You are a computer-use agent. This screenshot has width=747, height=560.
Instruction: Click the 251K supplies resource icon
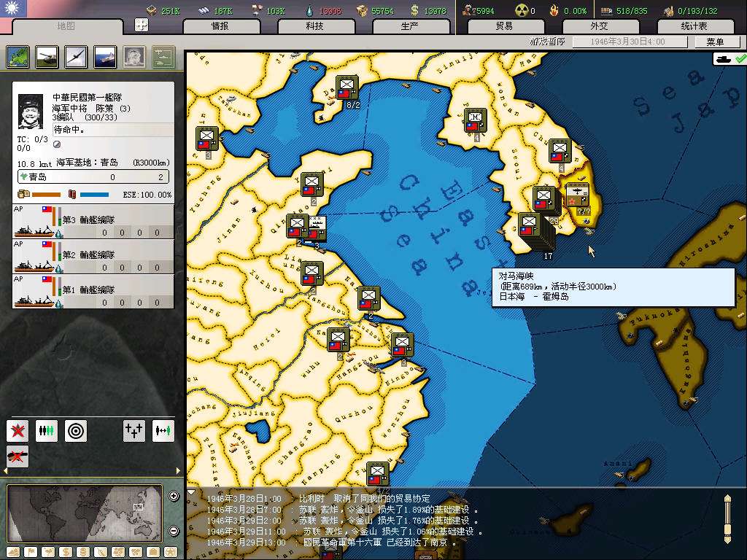click(x=152, y=9)
